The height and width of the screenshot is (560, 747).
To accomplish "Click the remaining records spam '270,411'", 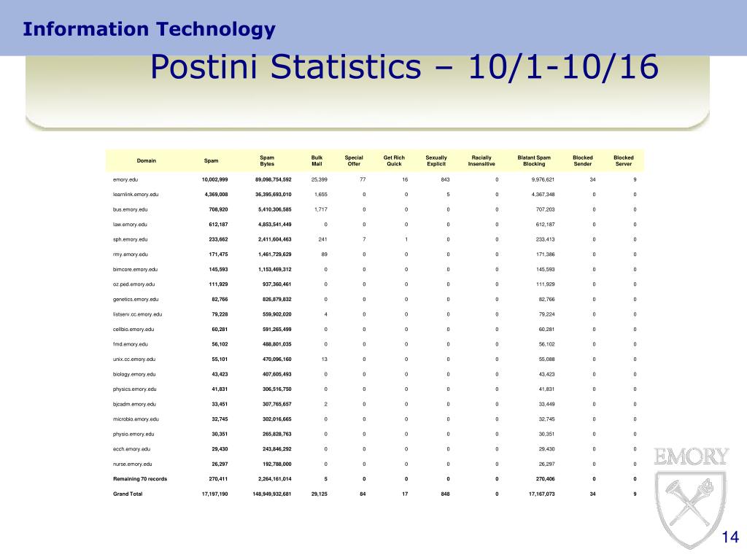I will (x=218, y=479).
